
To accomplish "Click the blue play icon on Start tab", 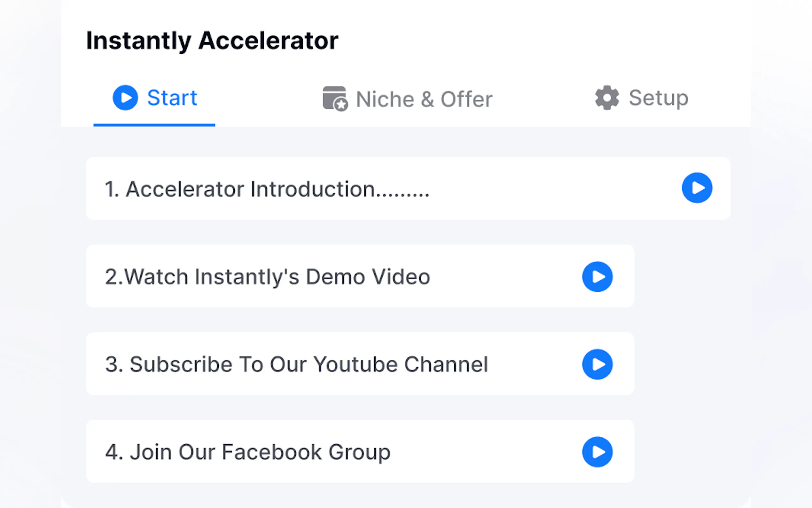I will point(125,98).
